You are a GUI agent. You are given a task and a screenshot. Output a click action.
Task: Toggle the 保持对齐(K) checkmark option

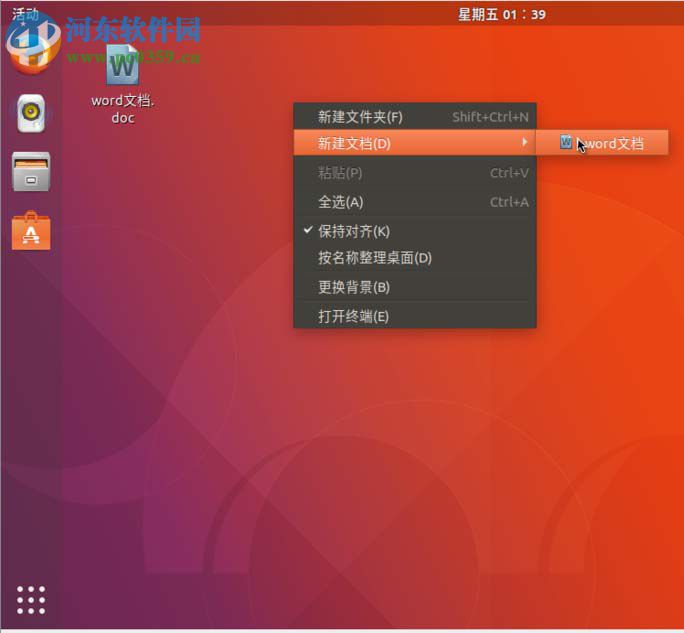click(x=415, y=231)
